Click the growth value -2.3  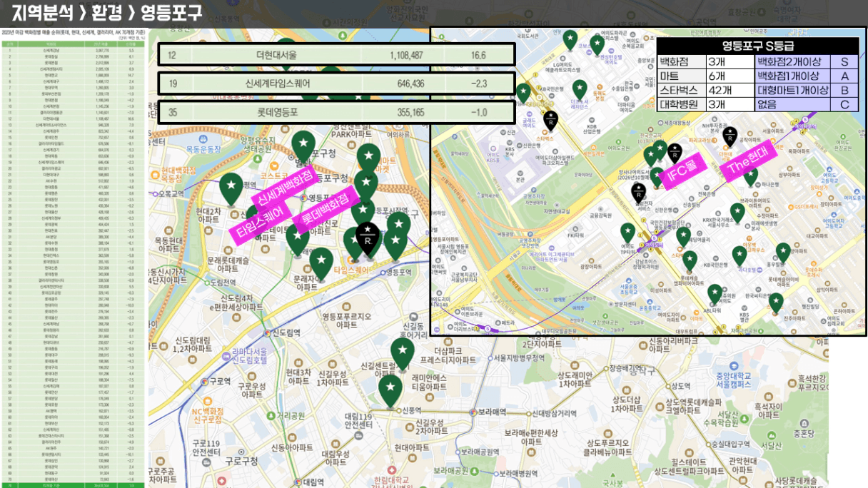(478, 83)
